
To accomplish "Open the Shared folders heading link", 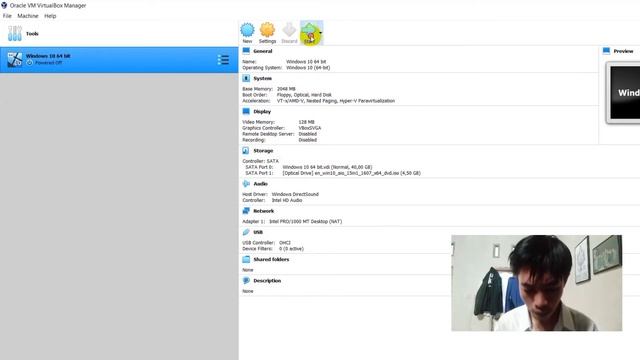I will tap(271, 260).
